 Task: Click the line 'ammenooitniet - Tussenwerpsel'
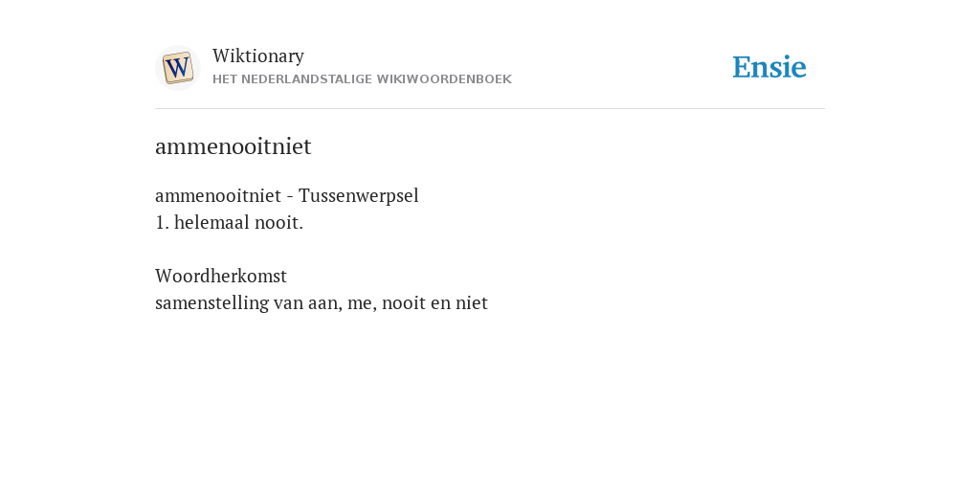click(287, 195)
